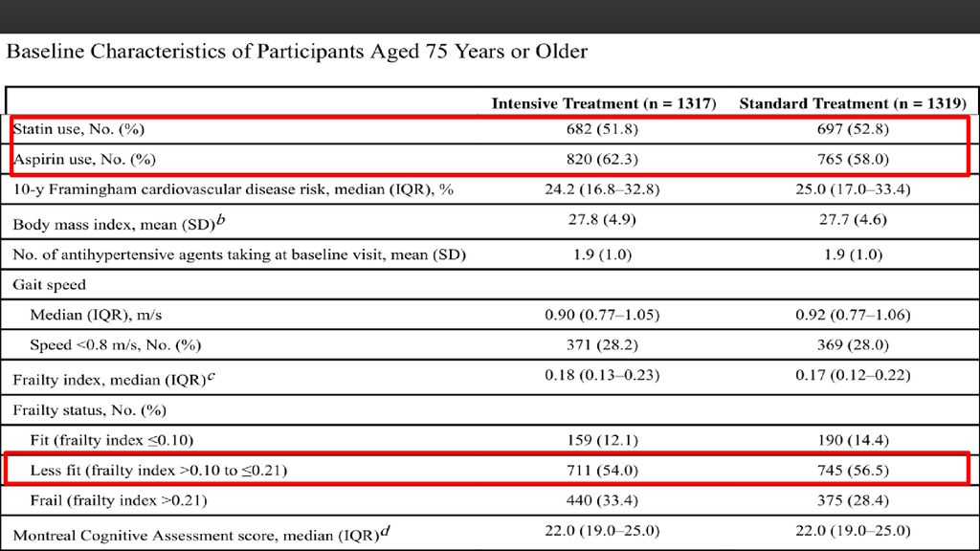Click the value '745 (56.5)'
Image resolution: width=980 pixels, height=551 pixels.
point(853,471)
